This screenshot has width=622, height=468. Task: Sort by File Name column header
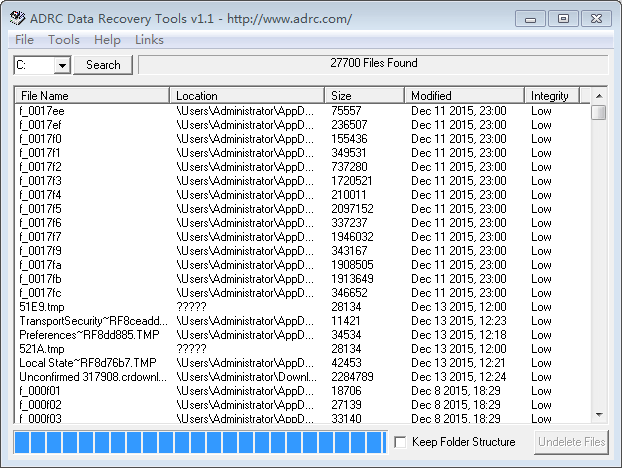tap(92, 96)
